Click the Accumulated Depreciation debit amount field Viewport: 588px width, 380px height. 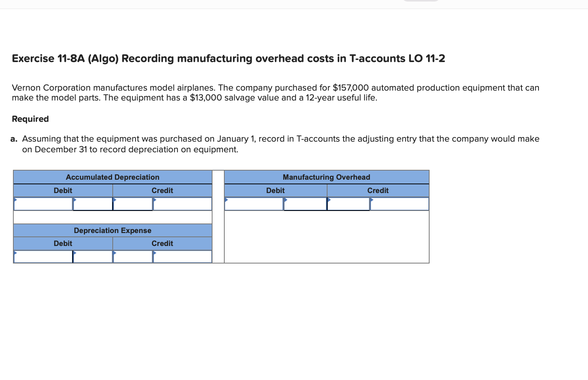point(93,204)
